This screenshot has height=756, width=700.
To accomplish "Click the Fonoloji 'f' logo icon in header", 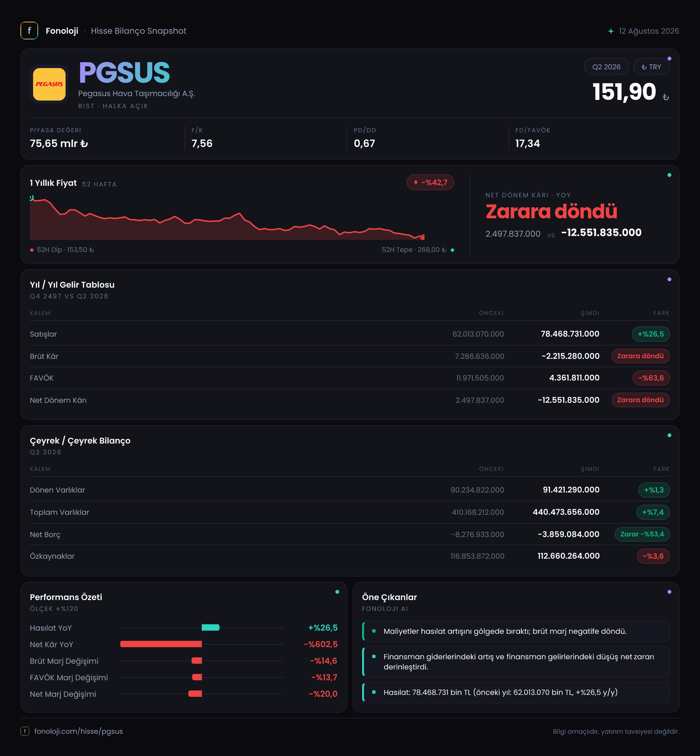I will (x=29, y=31).
